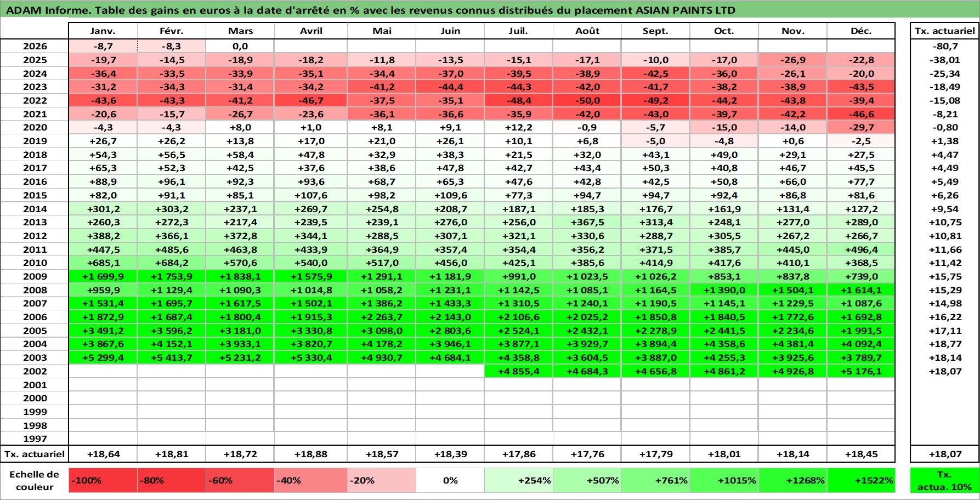Select the Juin column header
Image resolution: width=980 pixels, height=500 pixels.
450,31
